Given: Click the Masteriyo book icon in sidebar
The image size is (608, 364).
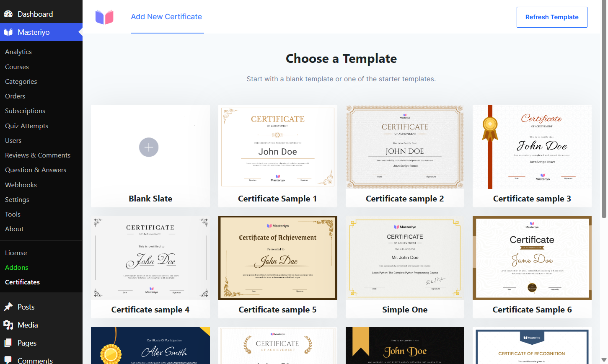Looking at the screenshot, I should (8, 32).
